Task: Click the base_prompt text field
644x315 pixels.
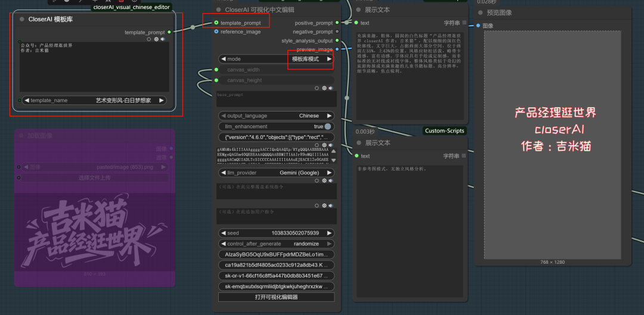Action: pos(277,99)
